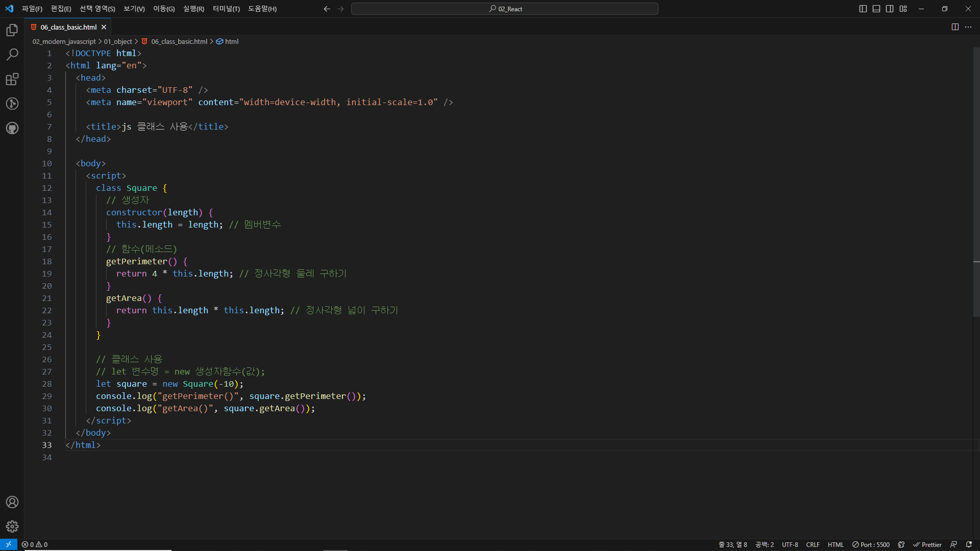Open the Accounts icon in activity bar
Viewport: 980px width, 551px height.
[12, 502]
